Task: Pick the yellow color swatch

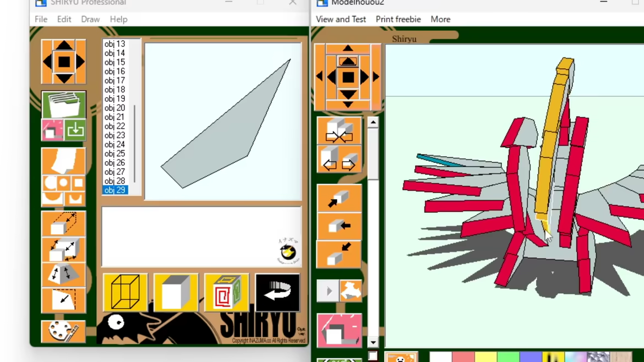Action: (x=486, y=356)
